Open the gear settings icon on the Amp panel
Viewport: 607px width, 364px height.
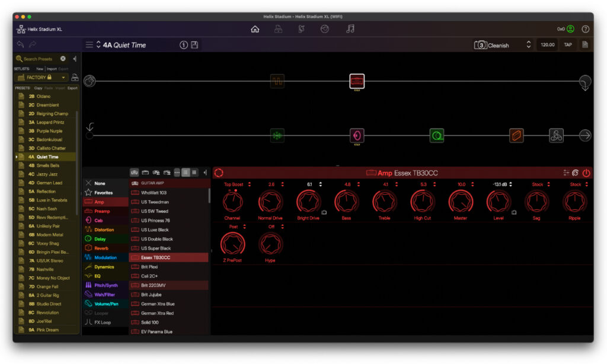pyautogui.click(x=566, y=171)
